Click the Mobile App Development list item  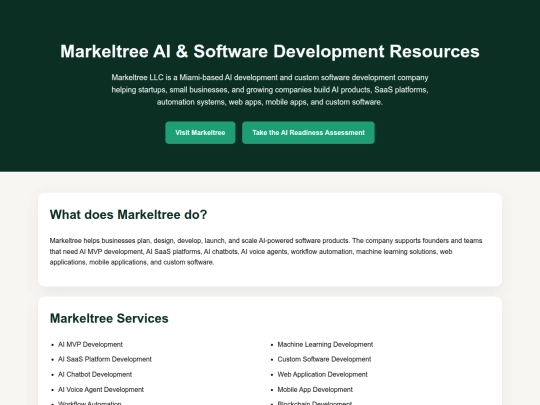pyautogui.click(x=315, y=390)
